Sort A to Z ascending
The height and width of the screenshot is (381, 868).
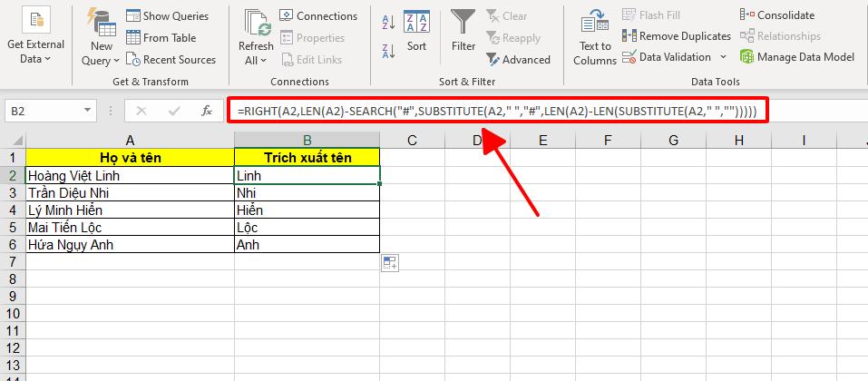click(x=388, y=22)
